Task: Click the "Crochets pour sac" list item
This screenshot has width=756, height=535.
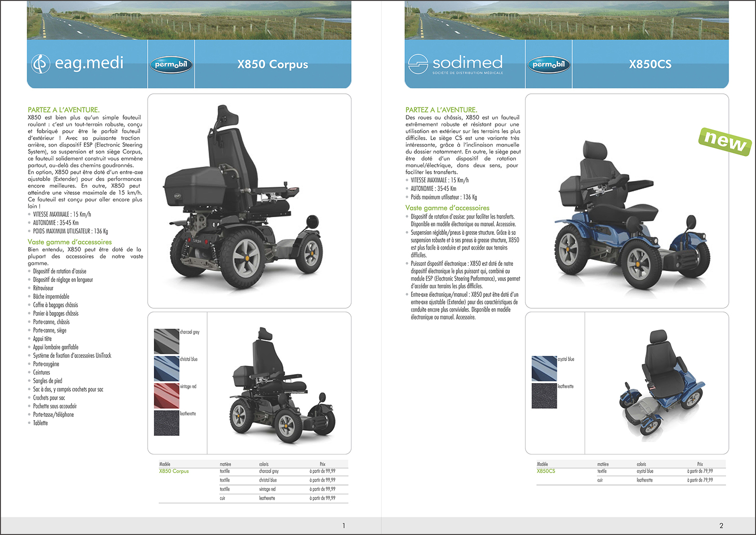Action: coord(49,398)
